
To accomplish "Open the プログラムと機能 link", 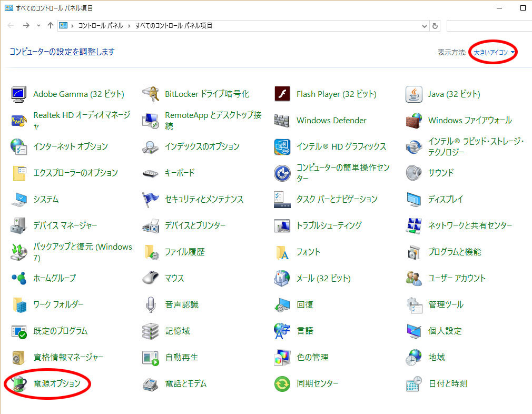I will [455, 252].
